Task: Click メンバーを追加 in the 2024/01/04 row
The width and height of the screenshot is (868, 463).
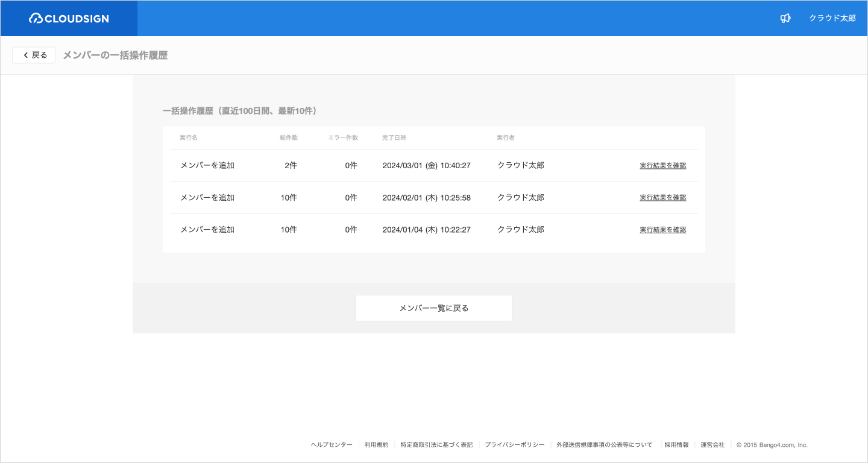Action: point(207,230)
